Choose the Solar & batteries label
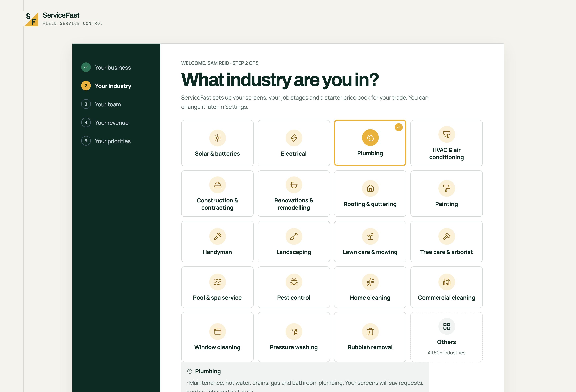576x392 pixels. pyautogui.click(x=217, y=154)
